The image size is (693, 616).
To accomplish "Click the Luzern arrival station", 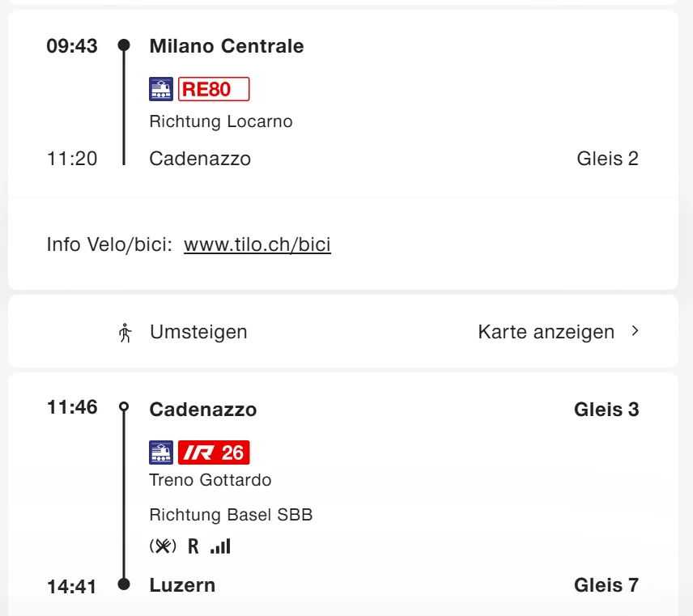I will coord(182,585).
